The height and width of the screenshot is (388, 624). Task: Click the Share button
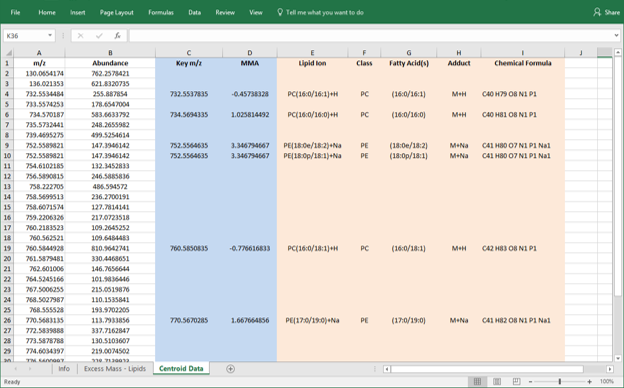tap(606, 12)
